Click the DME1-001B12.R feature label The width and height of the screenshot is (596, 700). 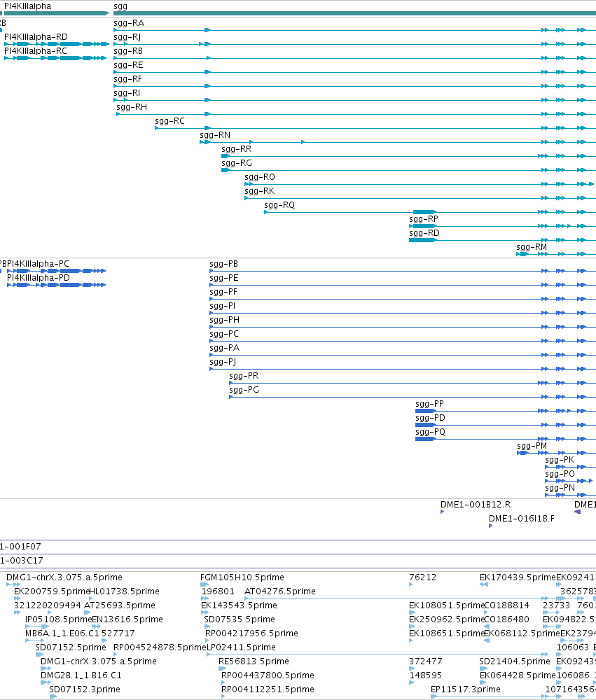(476, 505)
